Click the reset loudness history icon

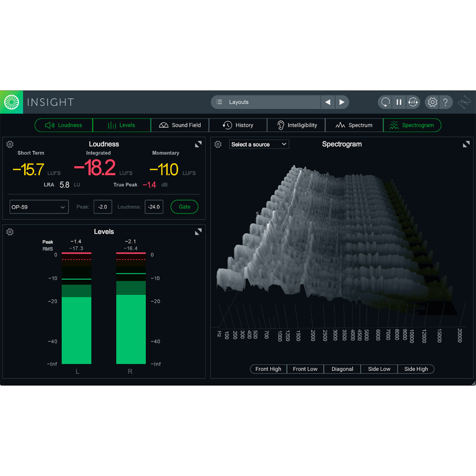pyautogui.click(x=413, y=102)
